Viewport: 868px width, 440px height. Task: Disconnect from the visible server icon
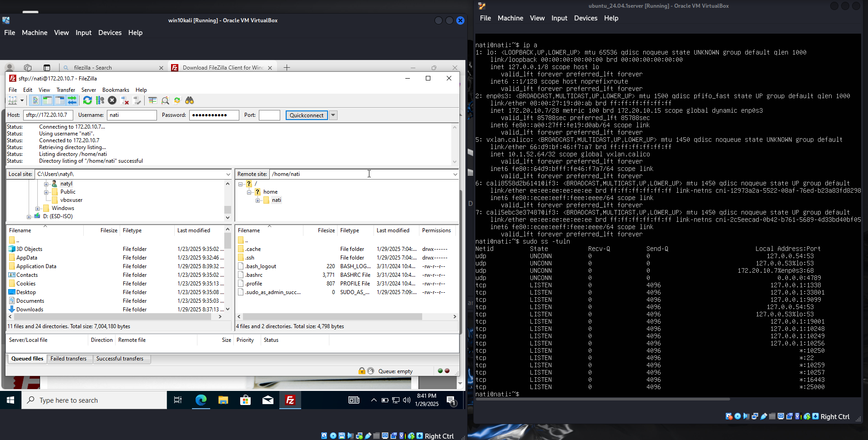tap(125, 100)
